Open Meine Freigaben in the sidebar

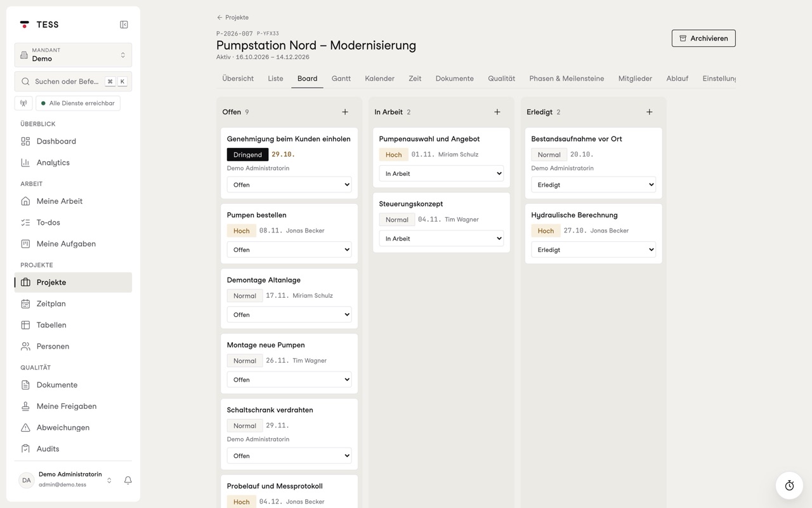click(73, 406)
